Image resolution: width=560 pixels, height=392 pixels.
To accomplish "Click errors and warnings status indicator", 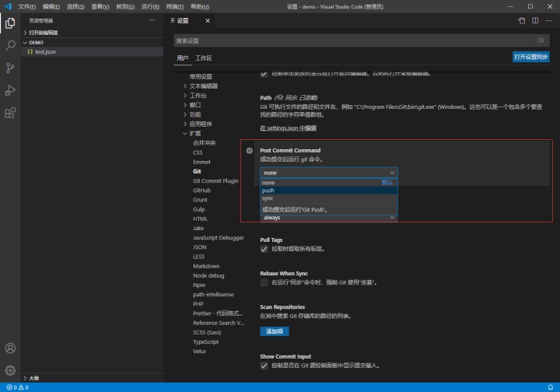I will point(17,387).
